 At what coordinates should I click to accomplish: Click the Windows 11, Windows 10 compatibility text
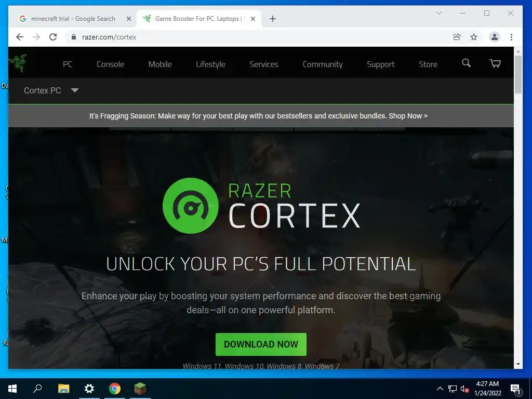[x=261, y=366]
